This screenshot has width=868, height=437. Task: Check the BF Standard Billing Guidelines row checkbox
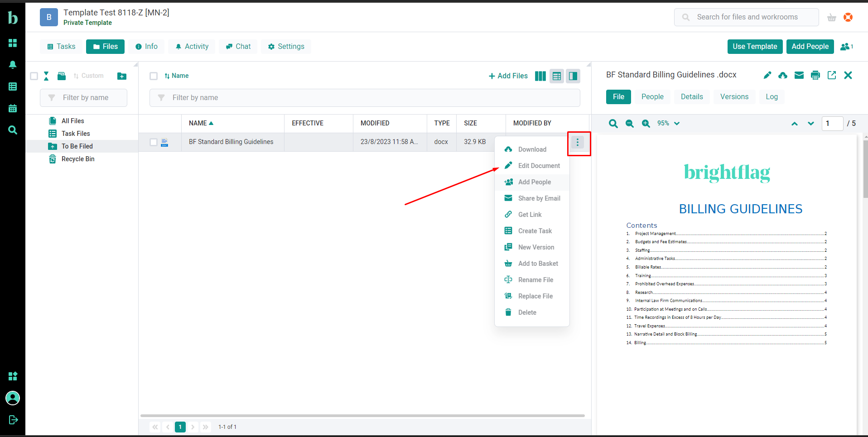[154, 142]
